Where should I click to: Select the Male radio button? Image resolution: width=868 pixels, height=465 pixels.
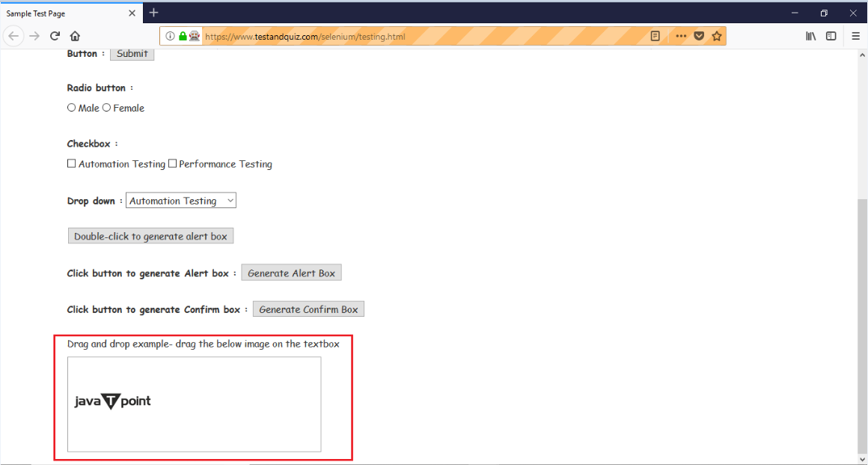71,107
